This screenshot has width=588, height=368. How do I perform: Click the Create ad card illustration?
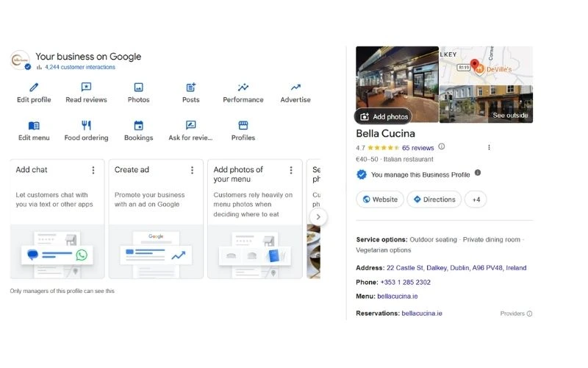click(x=156, y=252)
